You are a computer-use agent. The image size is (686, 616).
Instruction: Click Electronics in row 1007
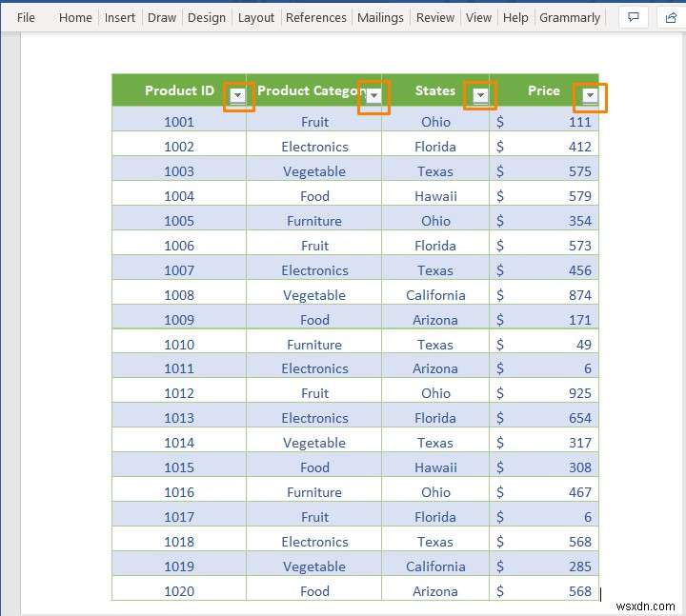(x=314, y=270)
